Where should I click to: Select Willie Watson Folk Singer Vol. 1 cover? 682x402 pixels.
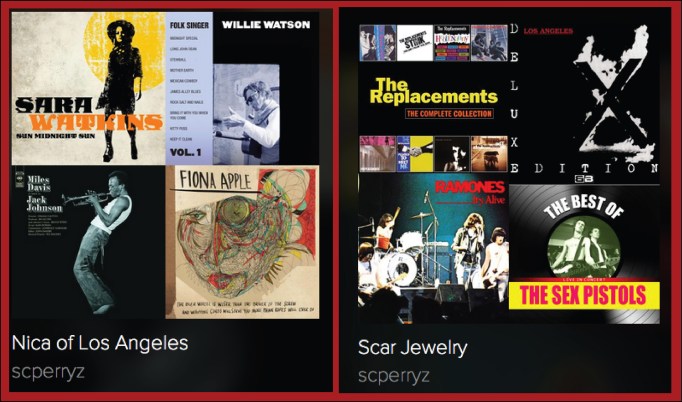click(242, 88)
